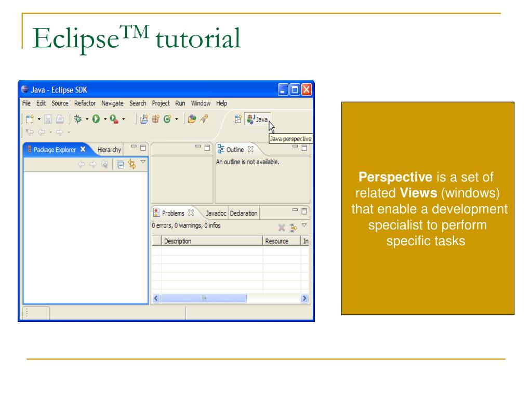Click the External Tools icon
Image resolution: width=532 pixels, height=399 pixels.
114,119
